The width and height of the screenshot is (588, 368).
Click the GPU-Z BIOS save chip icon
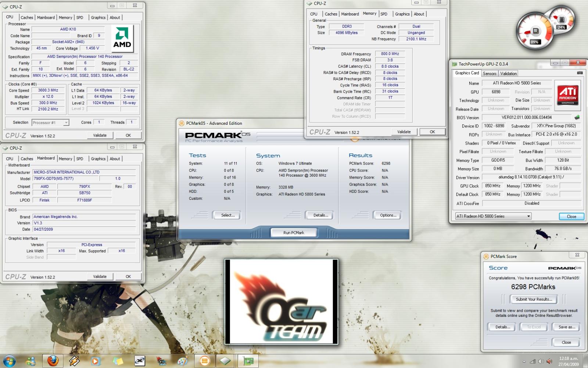point(577,117)
